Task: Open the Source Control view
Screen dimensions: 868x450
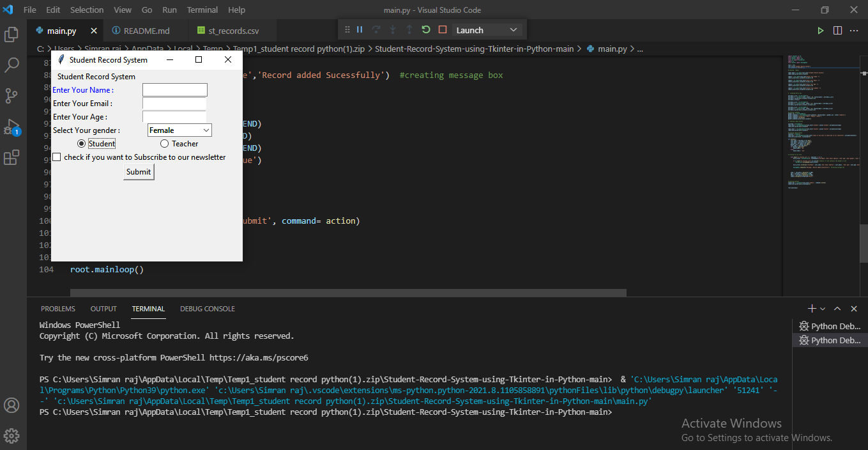Action: [11, 96]
